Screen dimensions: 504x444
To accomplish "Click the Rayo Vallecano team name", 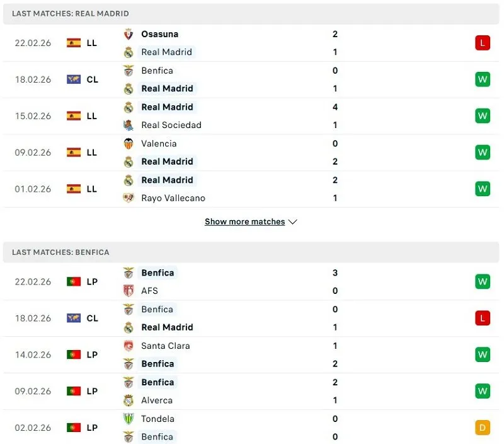I will point(173,198).
